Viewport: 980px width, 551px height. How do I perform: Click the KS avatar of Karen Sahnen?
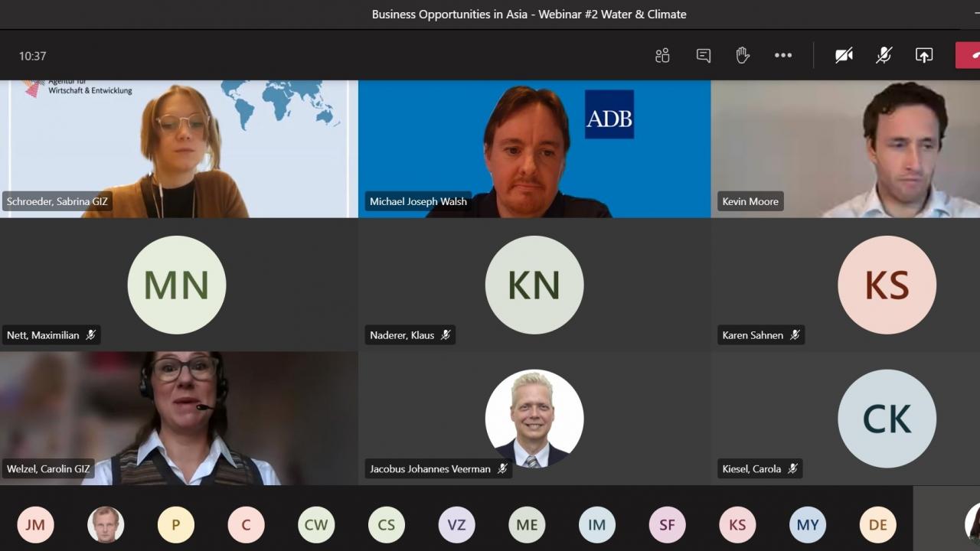[x=887, y=285]
